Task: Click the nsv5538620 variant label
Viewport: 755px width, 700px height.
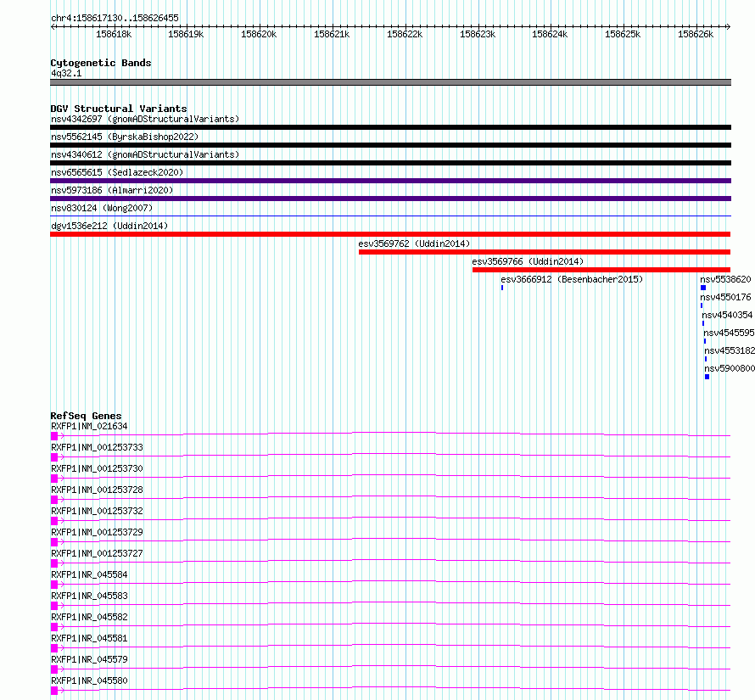Action: (x=725, y=279)
